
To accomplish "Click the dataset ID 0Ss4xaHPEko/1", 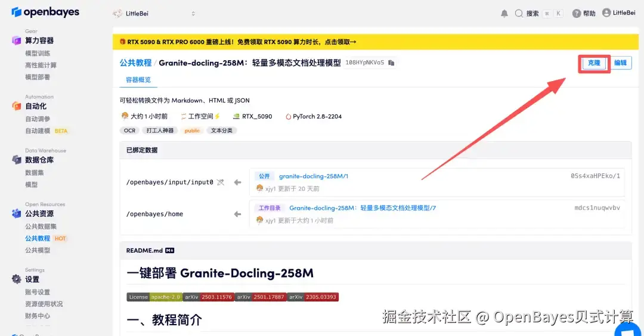I will (x=595, y=176).
